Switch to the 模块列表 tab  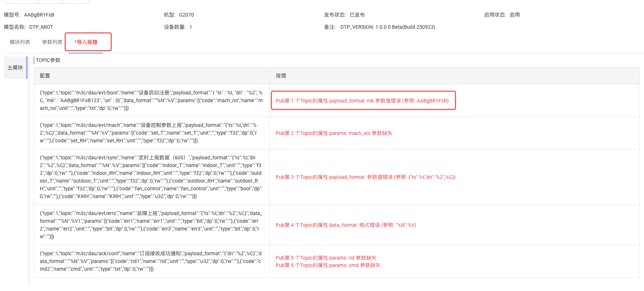20,42
